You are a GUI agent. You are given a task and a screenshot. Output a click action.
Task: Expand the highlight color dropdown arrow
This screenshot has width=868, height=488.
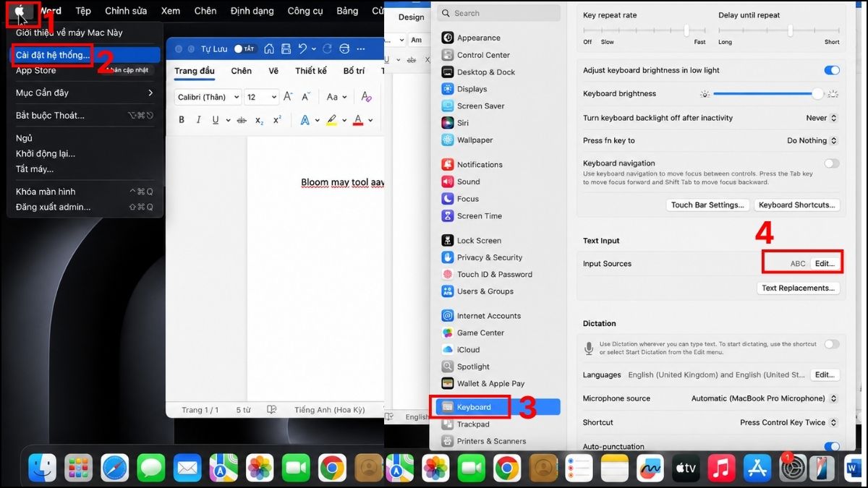(x=344, y=121)
